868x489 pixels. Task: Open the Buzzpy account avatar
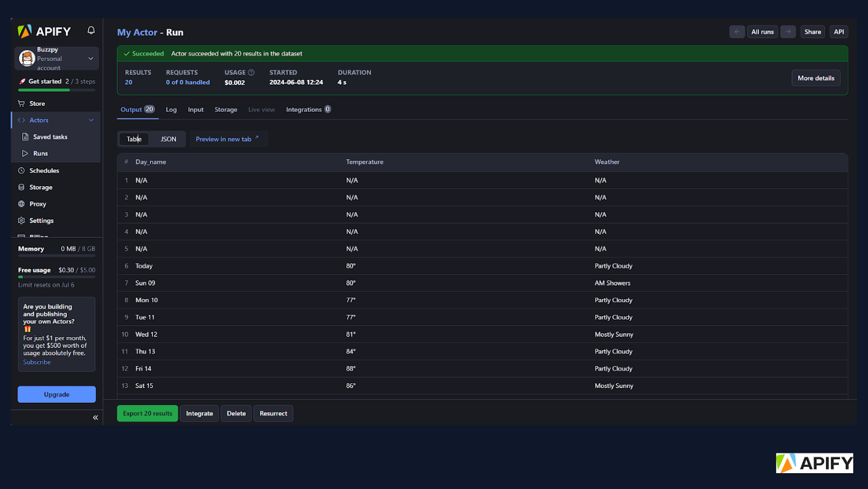pos(27,58)
